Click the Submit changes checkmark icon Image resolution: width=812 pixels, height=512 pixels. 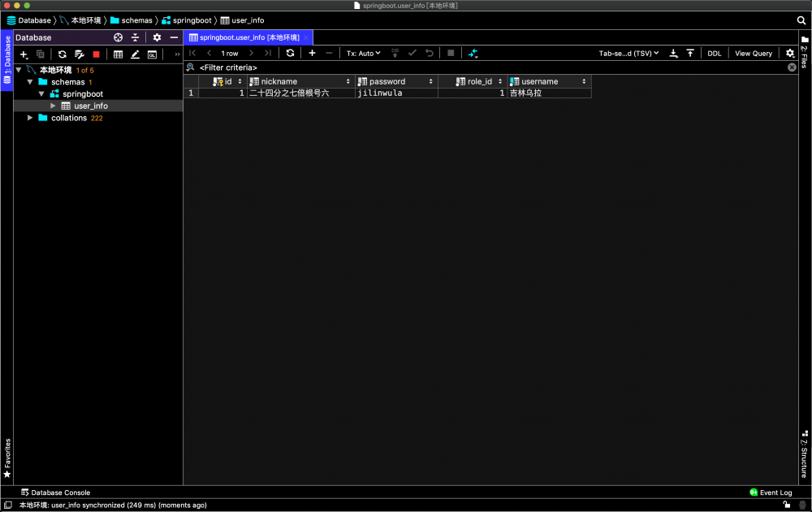coord(412,53)
